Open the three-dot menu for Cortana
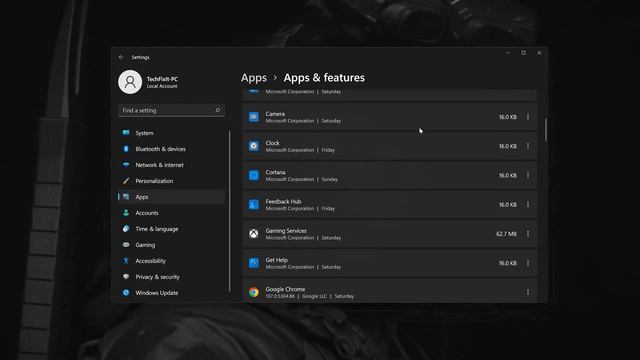Image resolution: width=640 pixels, height=360 pixels. (x=528, y=175)
